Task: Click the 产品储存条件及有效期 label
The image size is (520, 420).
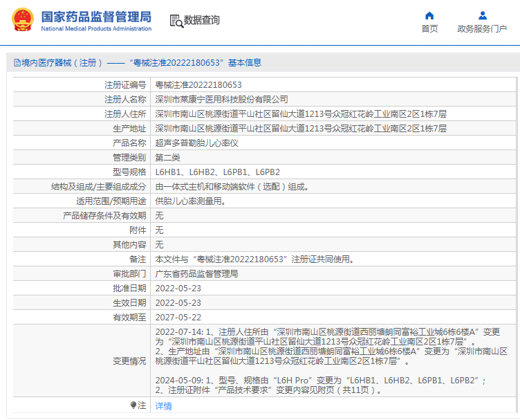Action: [x=104, y=216]
